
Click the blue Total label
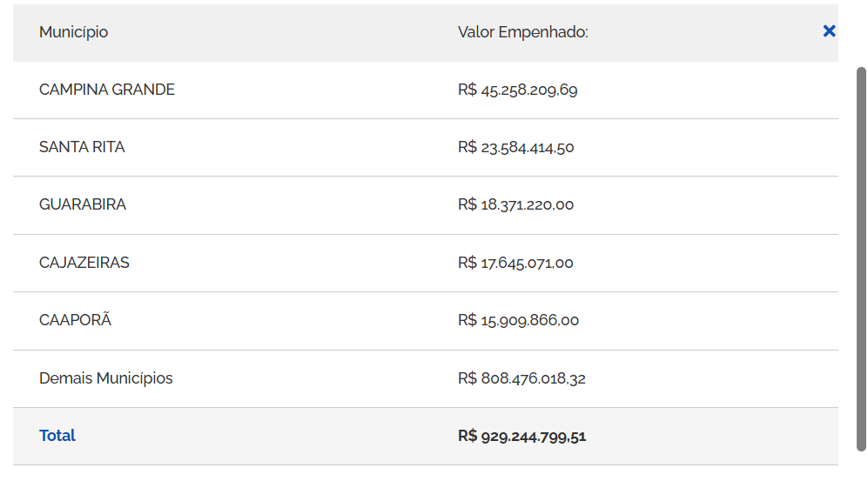57,436
